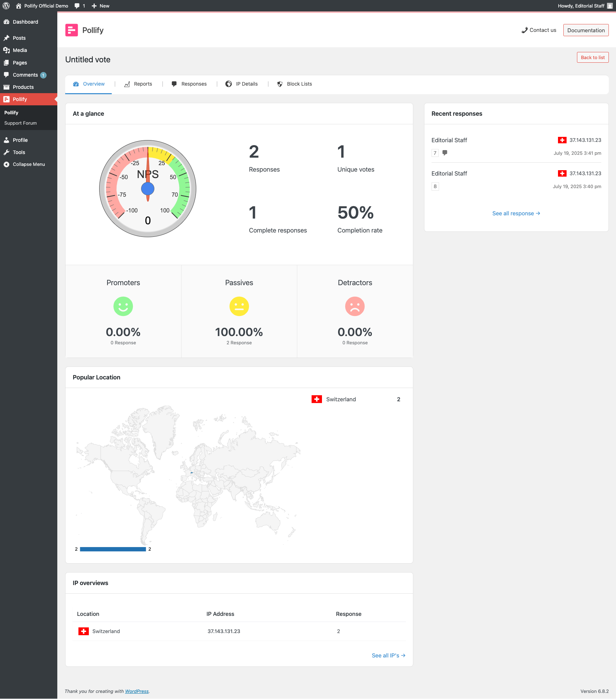Click the Back to list button
Image resolution: width=616 pixels, height=699 pixels.
click(593, 57)
